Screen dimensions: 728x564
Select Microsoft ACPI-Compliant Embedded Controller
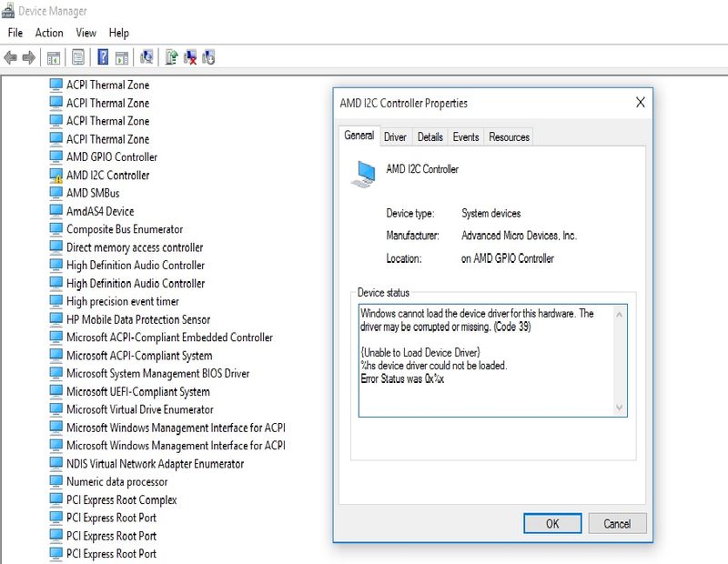[x=169, y=337]
